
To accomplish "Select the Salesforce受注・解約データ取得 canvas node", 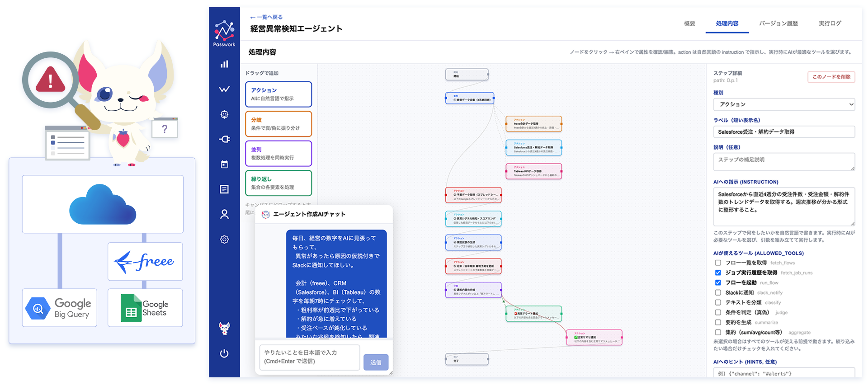I will coord(534,148).
